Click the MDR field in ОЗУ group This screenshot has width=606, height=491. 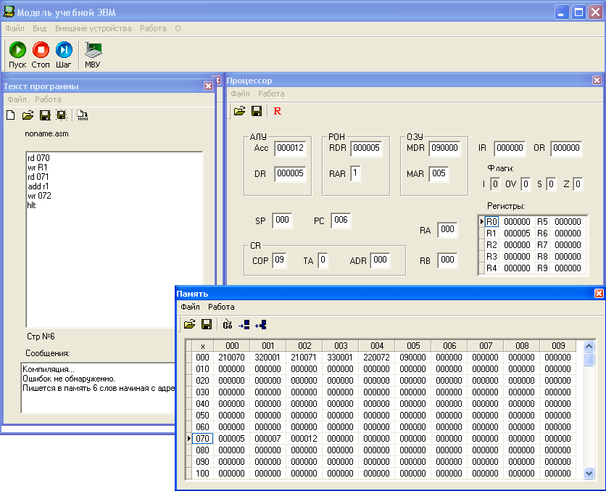(x=447, y=149)
